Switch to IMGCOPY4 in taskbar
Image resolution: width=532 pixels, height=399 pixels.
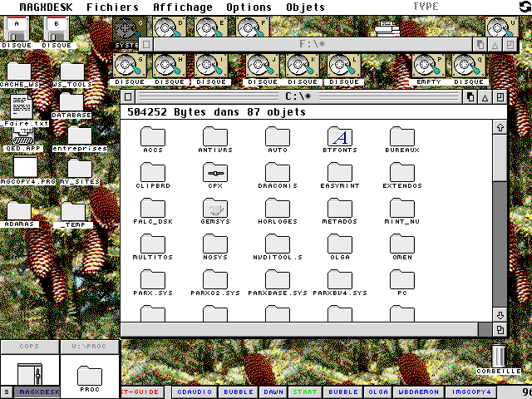pyautogui.click(x=471, y=392)
